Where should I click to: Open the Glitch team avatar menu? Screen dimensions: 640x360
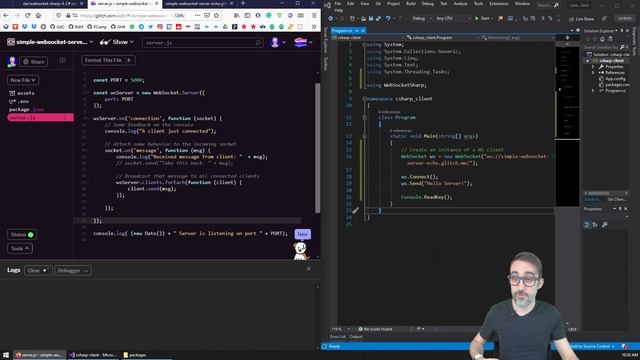303,42
